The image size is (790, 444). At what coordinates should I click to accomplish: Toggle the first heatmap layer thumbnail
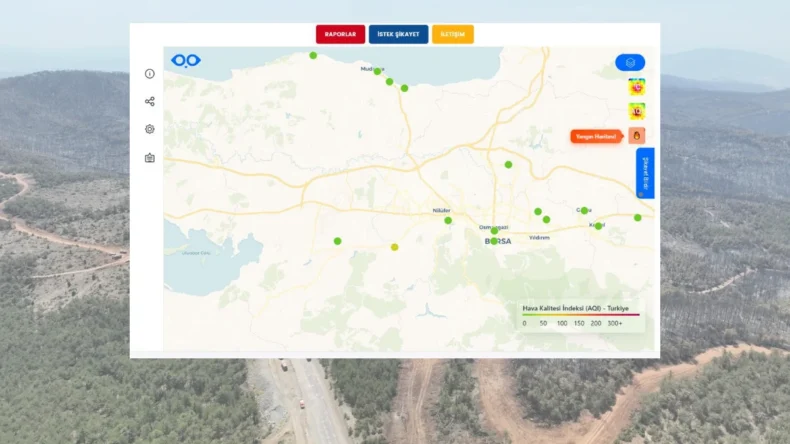pos(636,87)
